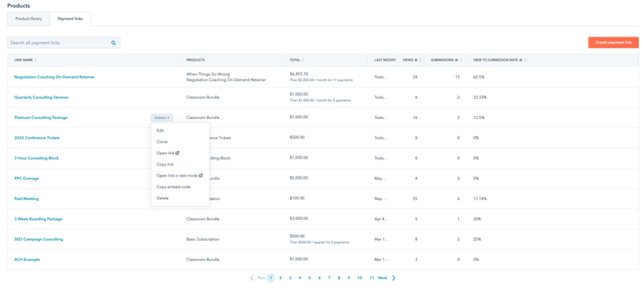Open 3 Week Boarding Package link
Image resolution: width=644 pixels, height=300 pixels.
click(38, 219)
